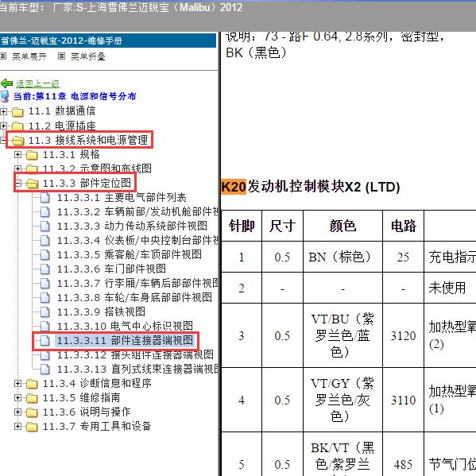The height and width of the screenshot is (476, 476).
Task: Select the 11.1 数据通信 tree item
Action: point(62,111)
